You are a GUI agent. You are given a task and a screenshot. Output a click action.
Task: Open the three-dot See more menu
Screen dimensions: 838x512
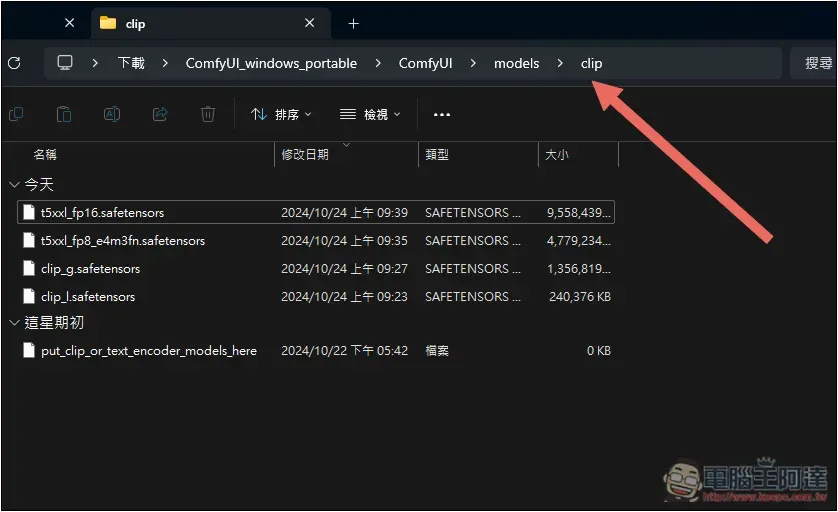[x=442, y=115]
